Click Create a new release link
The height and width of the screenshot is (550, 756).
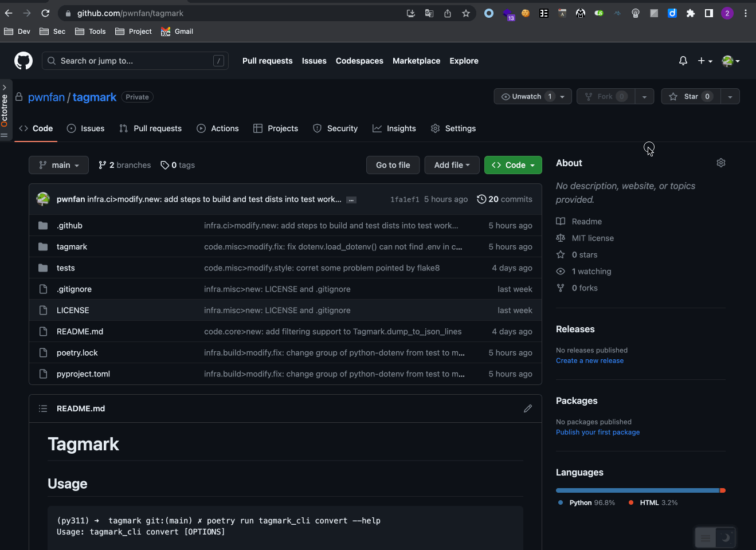pyautogui.click(x=589, y=361)
